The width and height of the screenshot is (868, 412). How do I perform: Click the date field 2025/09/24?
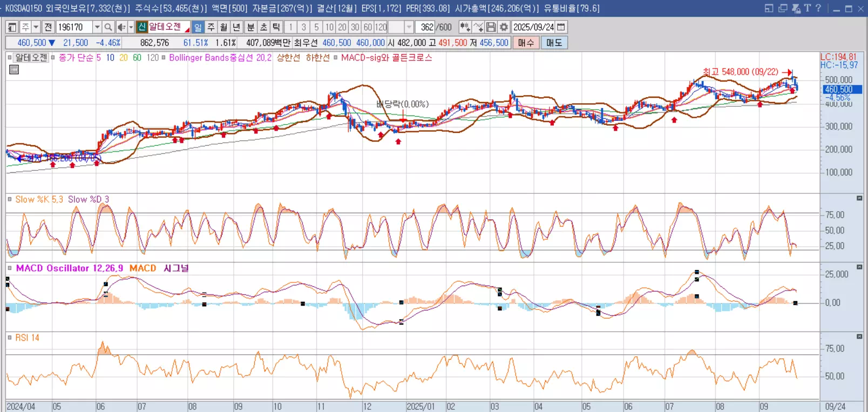(x=533, y=27)
